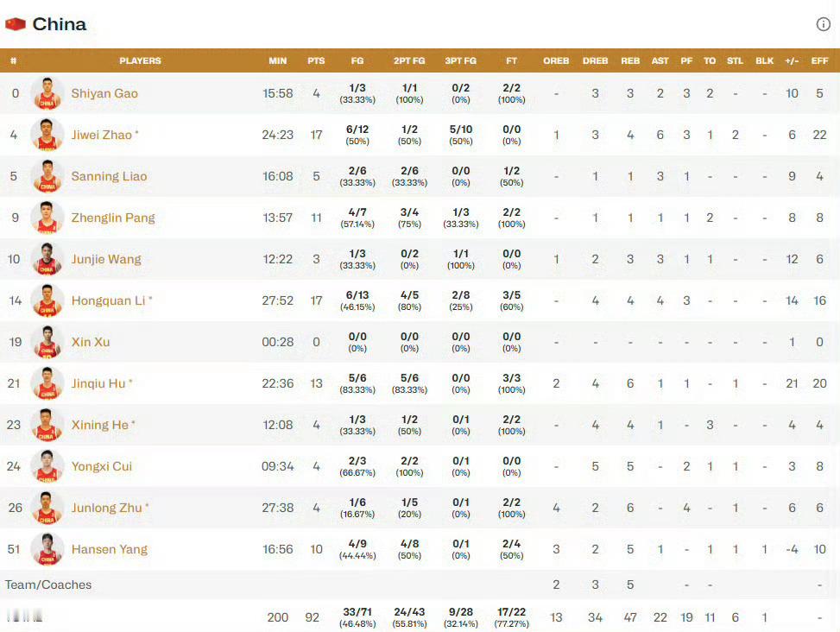840x632 pixels.
Task: Open Xin Xu player profile link
Action: (x=91, y=342)
